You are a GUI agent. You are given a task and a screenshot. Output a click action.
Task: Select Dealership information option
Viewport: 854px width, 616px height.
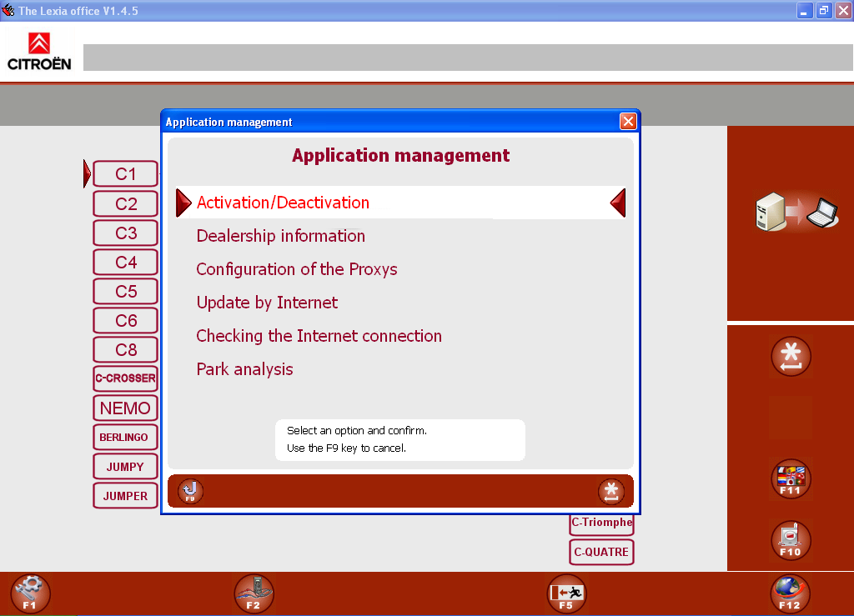point(280,236)
